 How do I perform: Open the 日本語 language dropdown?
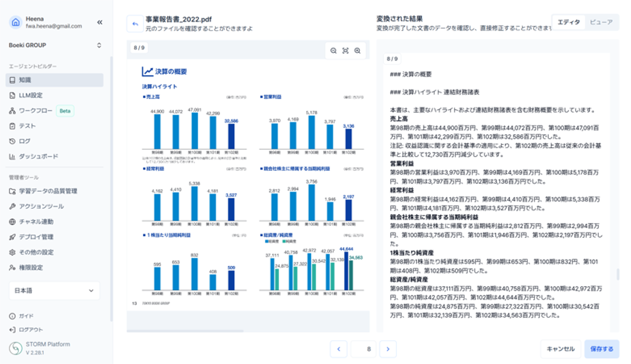(x=54, y=290)
